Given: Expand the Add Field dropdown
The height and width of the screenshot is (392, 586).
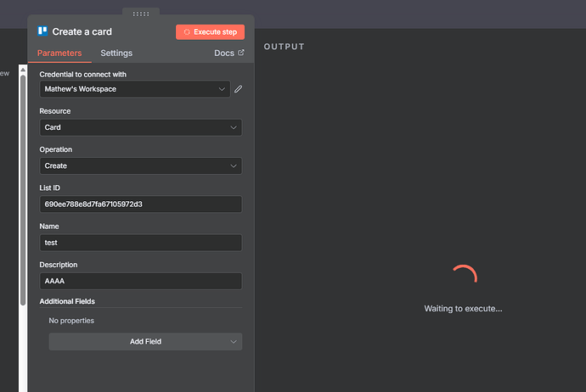Looking at the screenshot, I should [145, 341].
